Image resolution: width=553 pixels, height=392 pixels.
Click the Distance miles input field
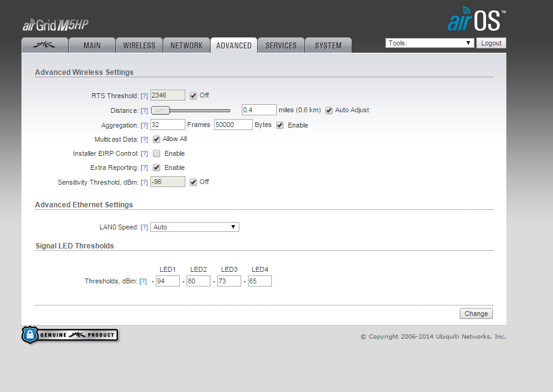[259, 110]
